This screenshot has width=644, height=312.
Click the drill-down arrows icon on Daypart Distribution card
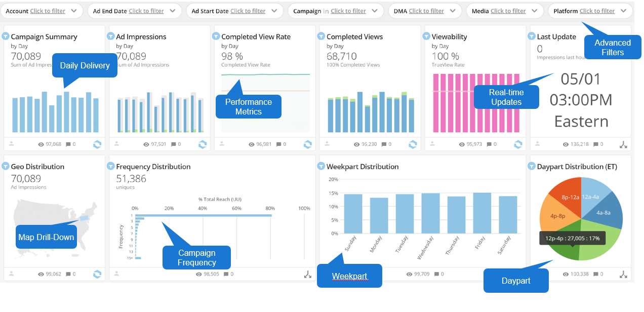[623, 275]
